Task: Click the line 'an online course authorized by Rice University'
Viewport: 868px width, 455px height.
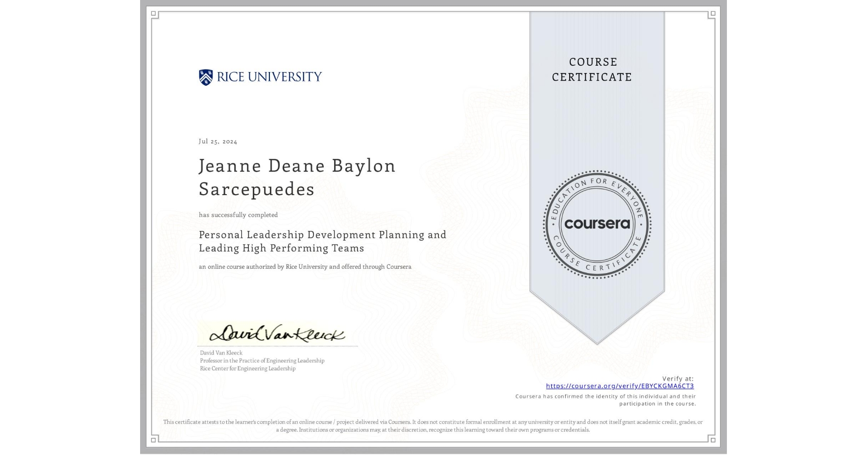Action: [x=305, y=267]
